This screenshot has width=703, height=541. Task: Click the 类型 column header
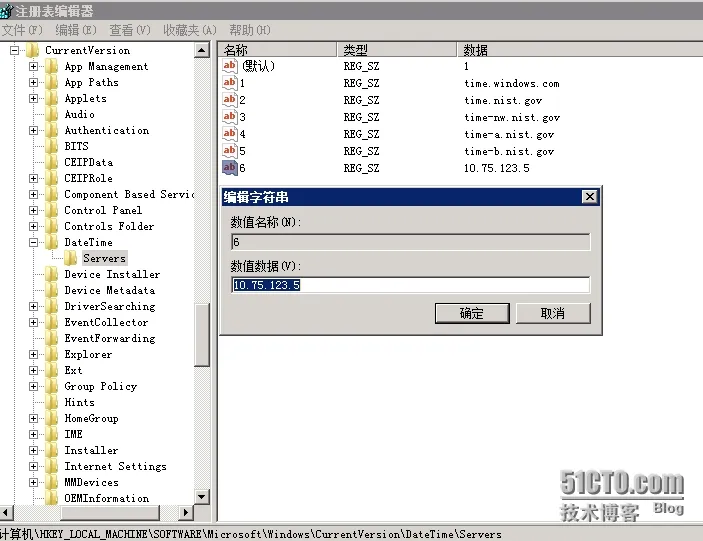pos(397,49)
